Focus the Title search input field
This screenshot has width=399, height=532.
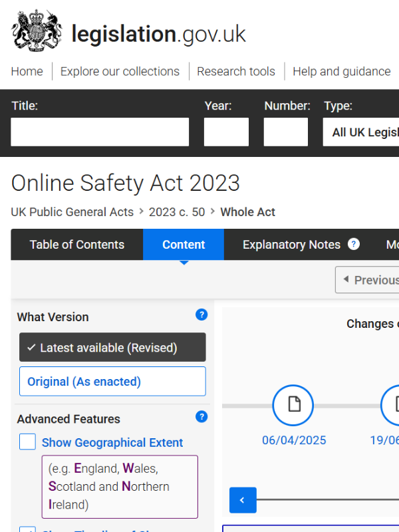click(100, 132)
